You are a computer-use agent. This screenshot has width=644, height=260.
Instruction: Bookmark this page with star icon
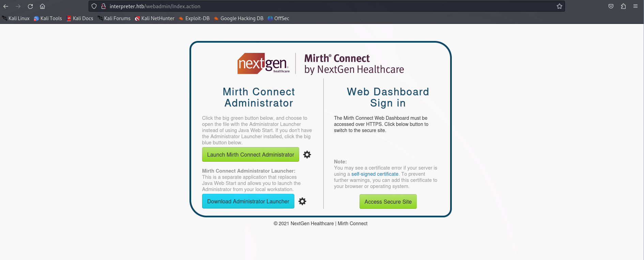tap(559, 6)
